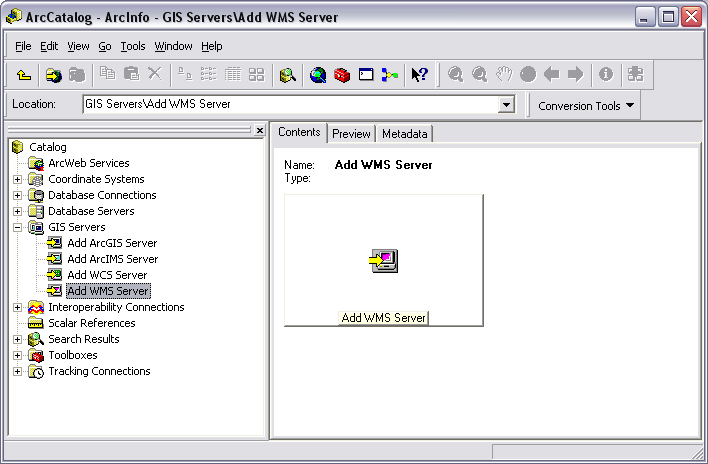Switch to the Contents tab
708x464 pixels.
click(299, 132)
